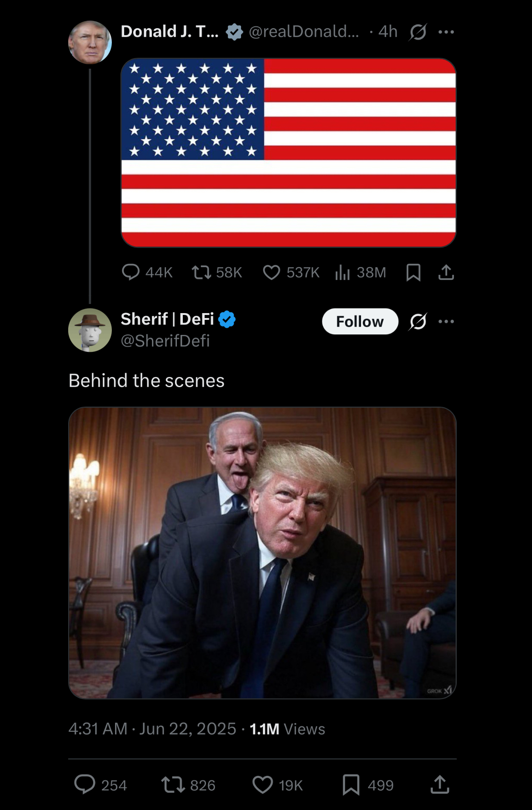Bookmark the post with 499 bookmarks

click(368, 785)
